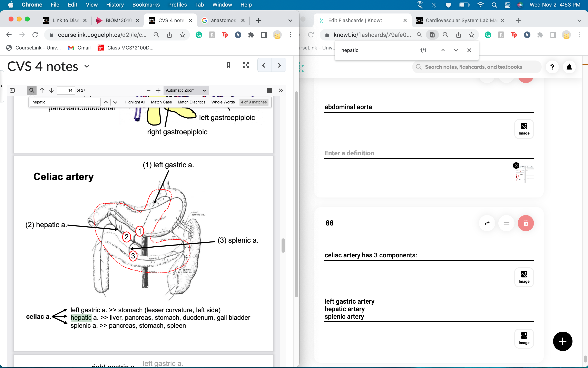Toggle Highlight All in PDF search

point(135,102)
